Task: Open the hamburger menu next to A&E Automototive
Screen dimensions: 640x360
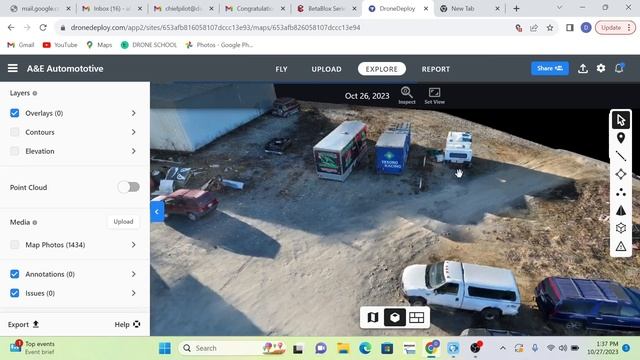Action: (x=13, y=68)
